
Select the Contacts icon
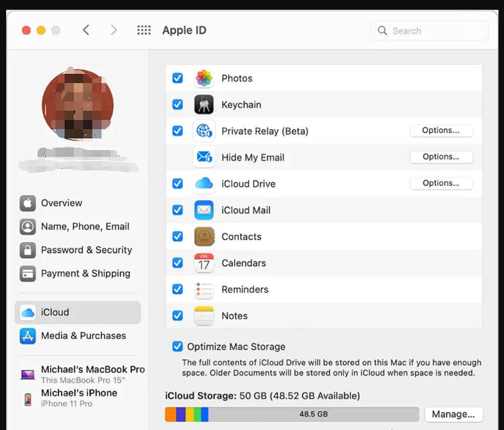tap(204, 236)
